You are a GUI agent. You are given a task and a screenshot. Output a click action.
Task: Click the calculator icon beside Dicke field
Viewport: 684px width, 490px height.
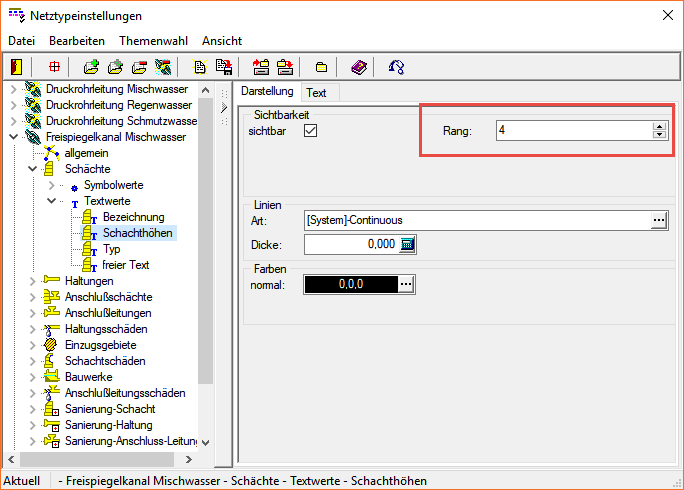(407, 245)
